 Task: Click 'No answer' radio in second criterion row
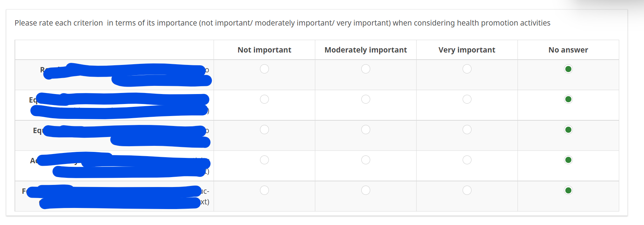[568, 99]
